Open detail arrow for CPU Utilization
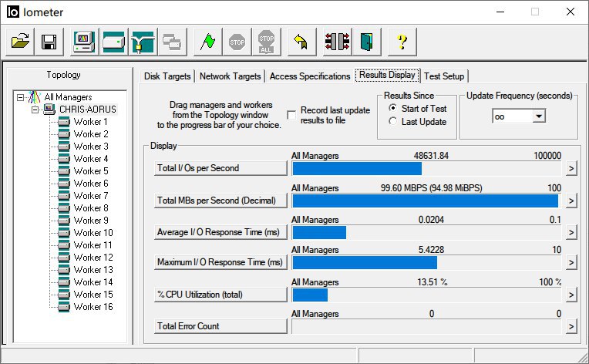Image resolution: width=589 pixels, height=364 pixels. pyautogui.click(x=571, y=295)
